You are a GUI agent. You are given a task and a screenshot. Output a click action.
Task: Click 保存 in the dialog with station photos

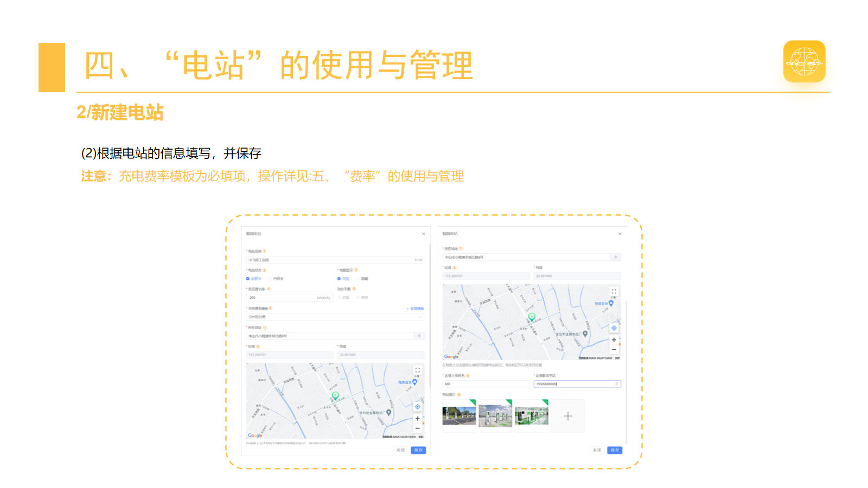[x=615, y=450]
